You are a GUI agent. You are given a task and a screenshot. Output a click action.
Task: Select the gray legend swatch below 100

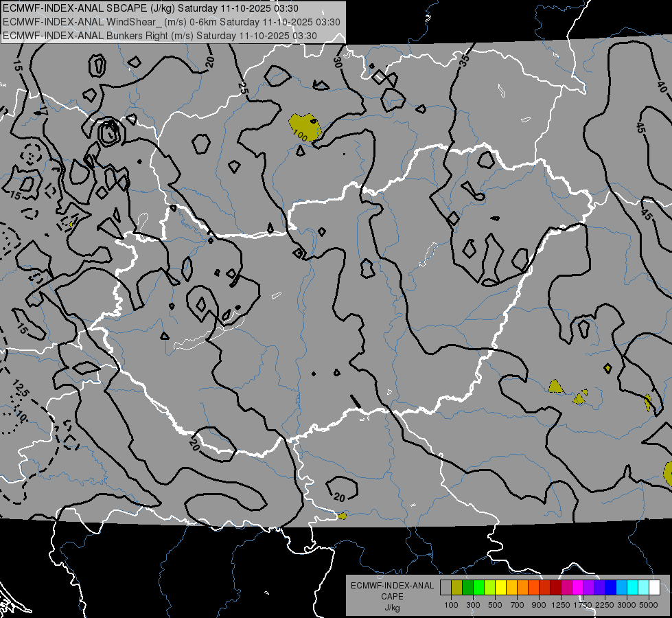445,588
